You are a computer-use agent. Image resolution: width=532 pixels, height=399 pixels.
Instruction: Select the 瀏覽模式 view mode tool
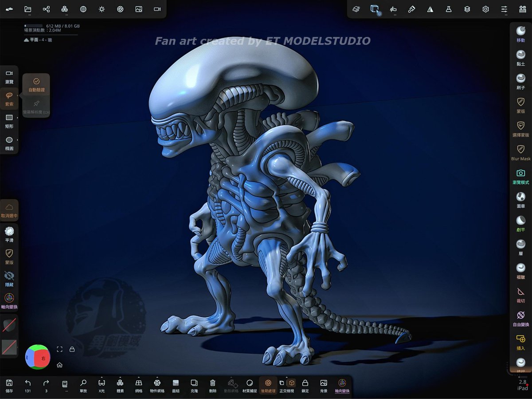pyautogui.click(x=521, y=176)
